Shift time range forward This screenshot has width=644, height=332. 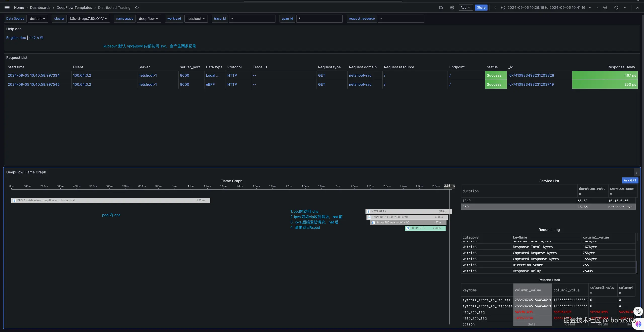(x=597, y=8)
